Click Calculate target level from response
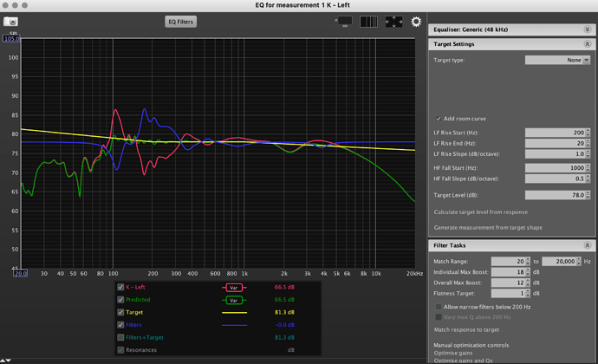This screenshot has height=364, width=598. tap(480, 211)
